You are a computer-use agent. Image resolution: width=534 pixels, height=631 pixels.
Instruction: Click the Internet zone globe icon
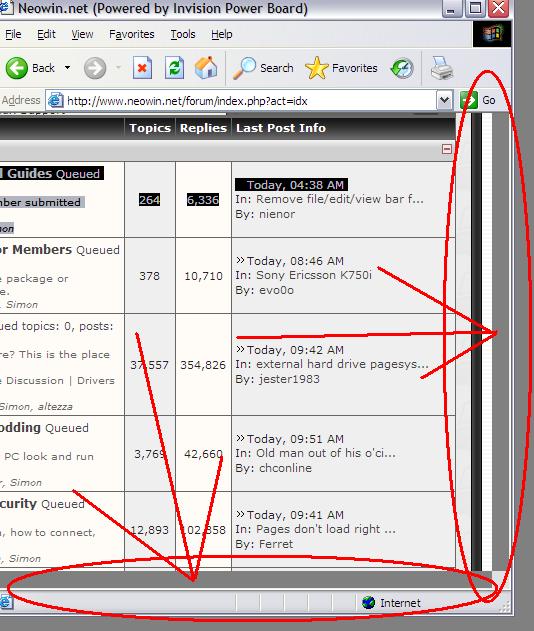[368, 602]
